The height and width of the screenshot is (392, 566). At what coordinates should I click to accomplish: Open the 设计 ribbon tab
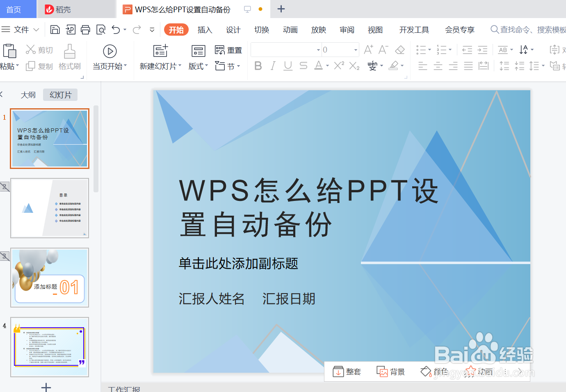point(233,30)
